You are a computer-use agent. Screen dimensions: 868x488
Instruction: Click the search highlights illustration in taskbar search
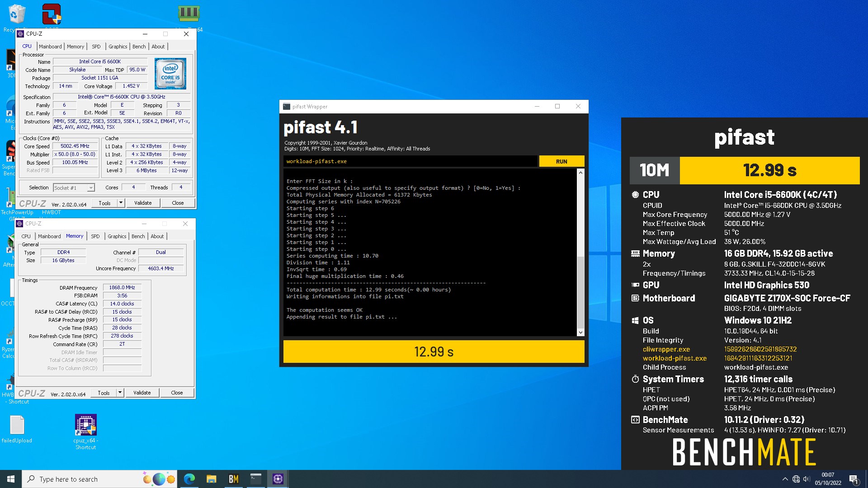coord(159,479)
